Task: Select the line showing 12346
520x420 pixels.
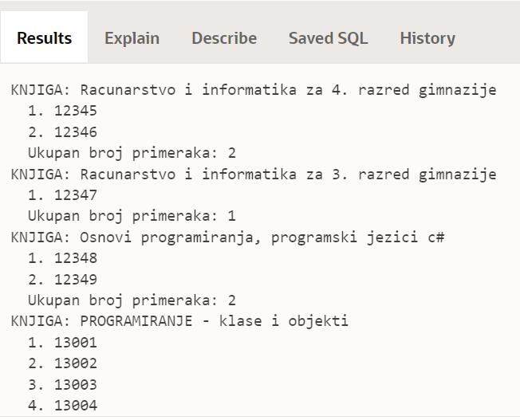Action: click(62, 132)
